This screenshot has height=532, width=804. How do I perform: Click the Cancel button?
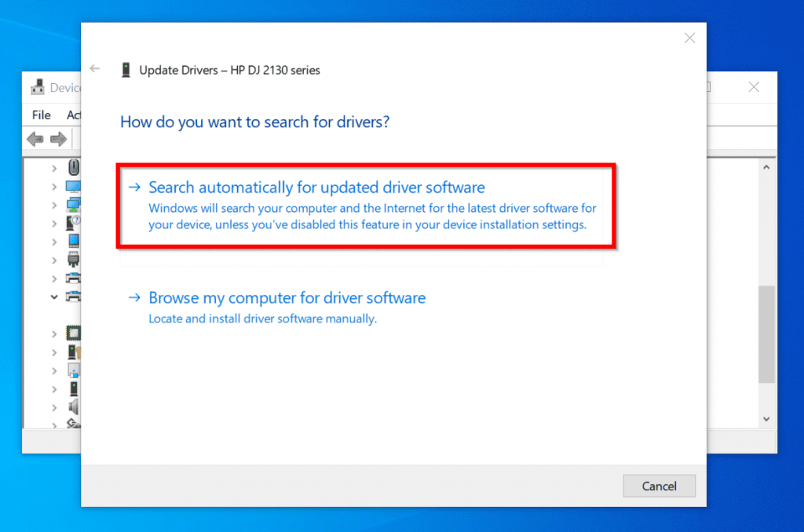[x=659, y=486]
